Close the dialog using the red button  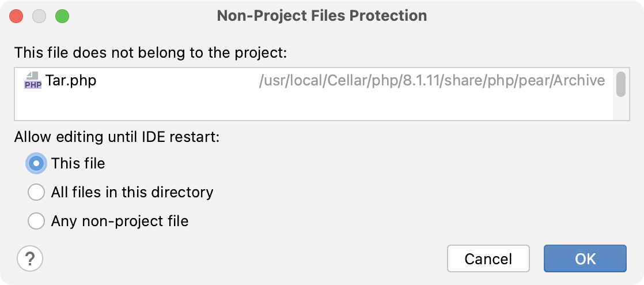click(x=17, y=16)
